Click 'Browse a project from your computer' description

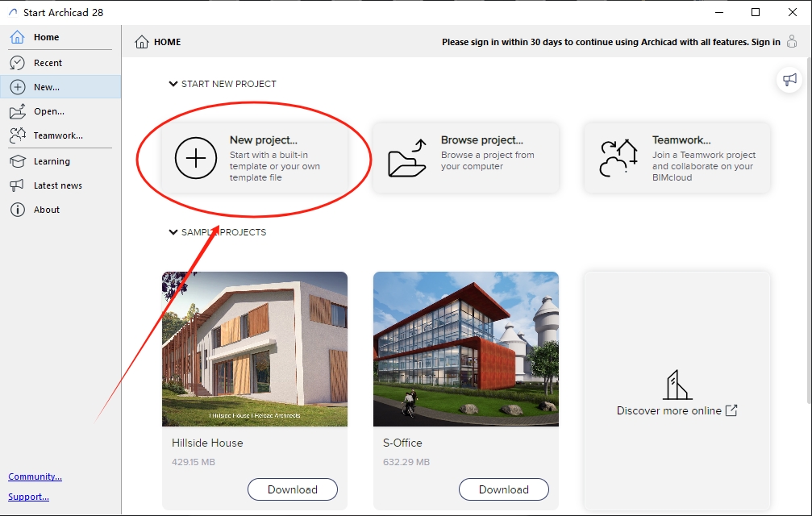tap(487, 160)
